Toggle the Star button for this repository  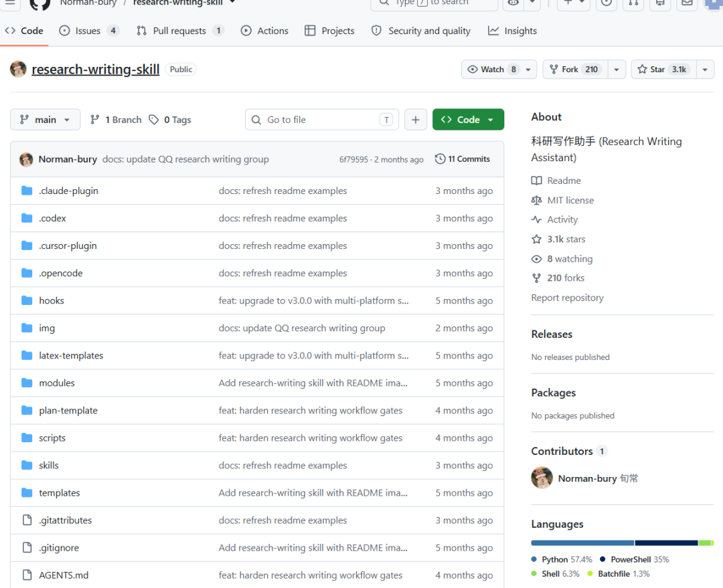click(663, 70)
